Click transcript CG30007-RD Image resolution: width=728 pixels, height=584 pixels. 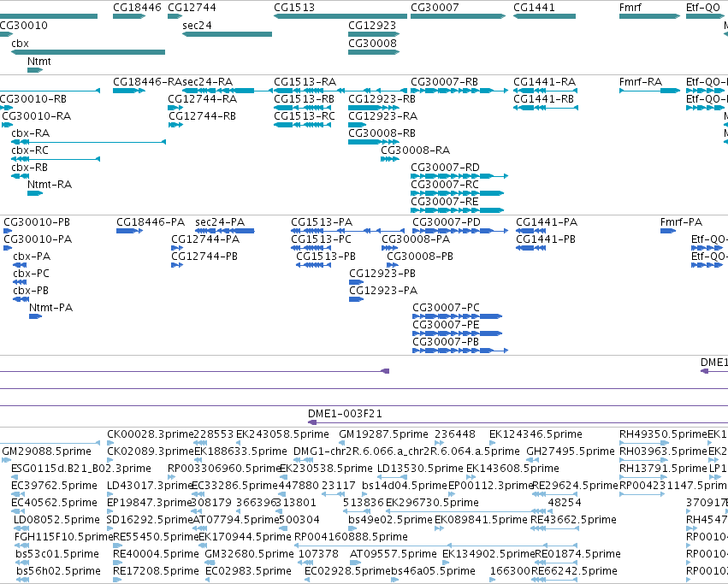[445, 168]
